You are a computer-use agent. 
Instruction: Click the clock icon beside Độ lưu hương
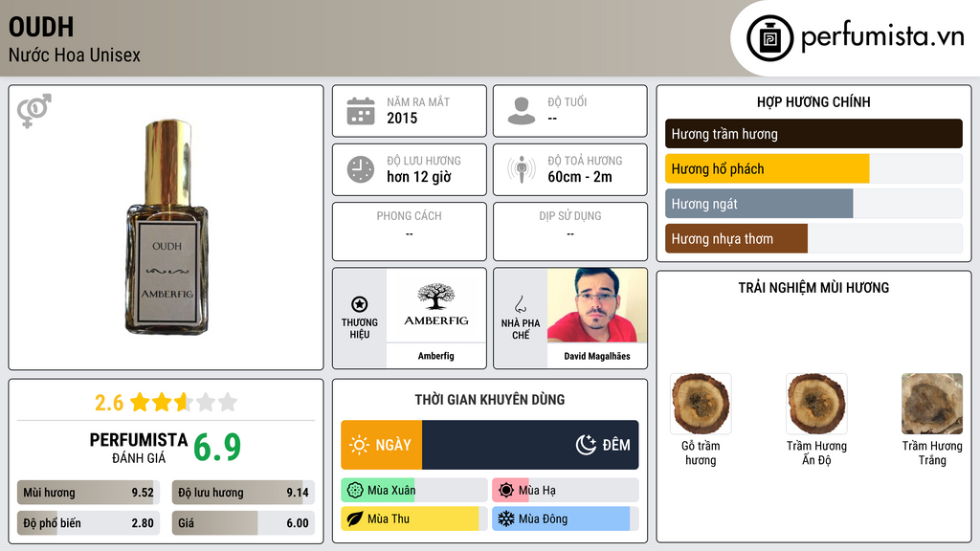pyautogui.click(x=361, y=169)
